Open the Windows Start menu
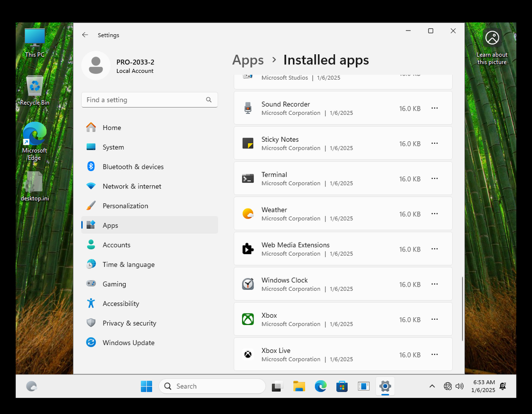The image size is (532, 414). (x=146, y=386)
